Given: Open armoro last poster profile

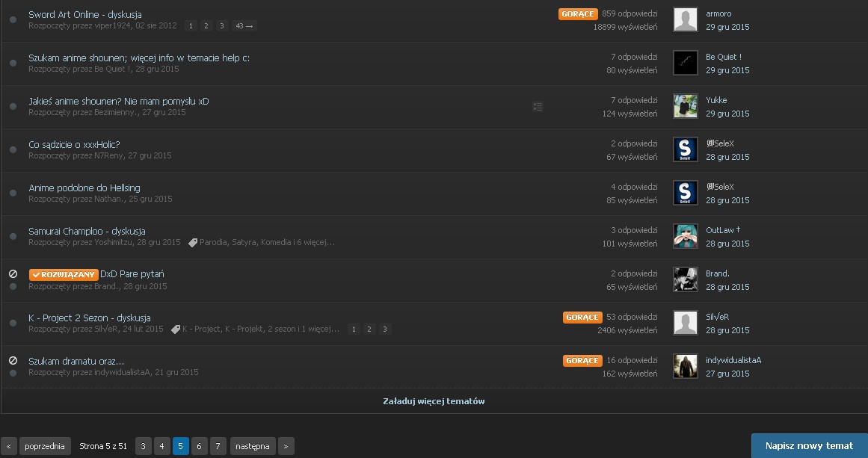Looking at the screenshot, I should [718, 13].
